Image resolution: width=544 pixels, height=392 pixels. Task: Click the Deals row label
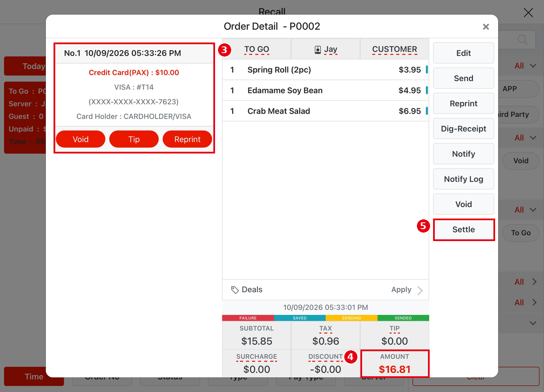point(252,290)
